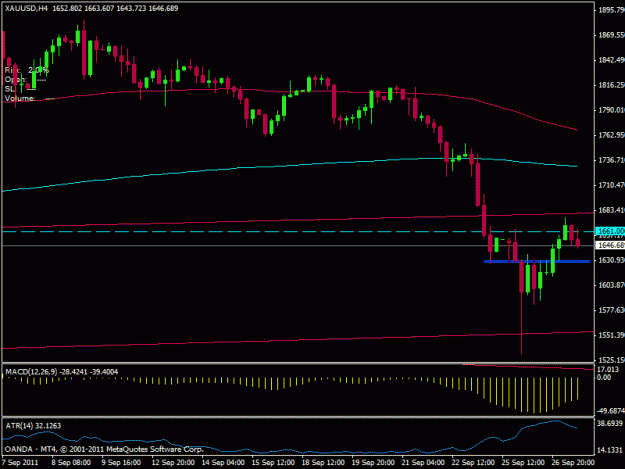
Task: Click the Volume: label on the chart
Action: 20,98
